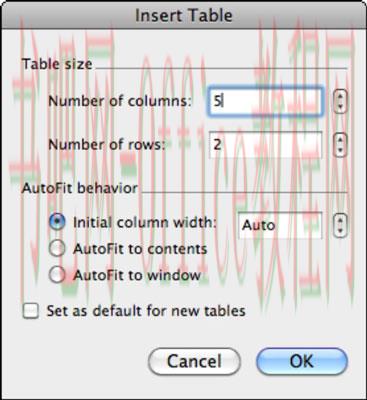The height and width of the screenshot is (400, 367).
Task: Click the AutoFit behavior section heading
Action: (80, 188)
